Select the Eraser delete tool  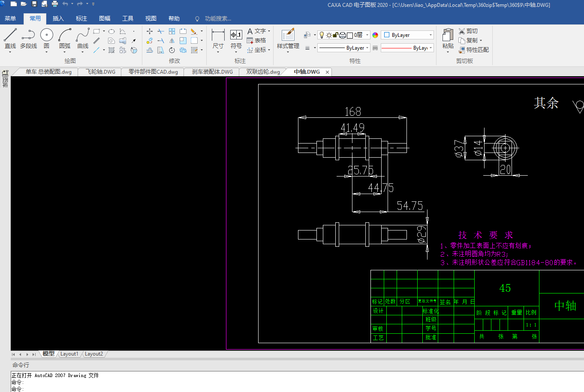tap(194, 31)
